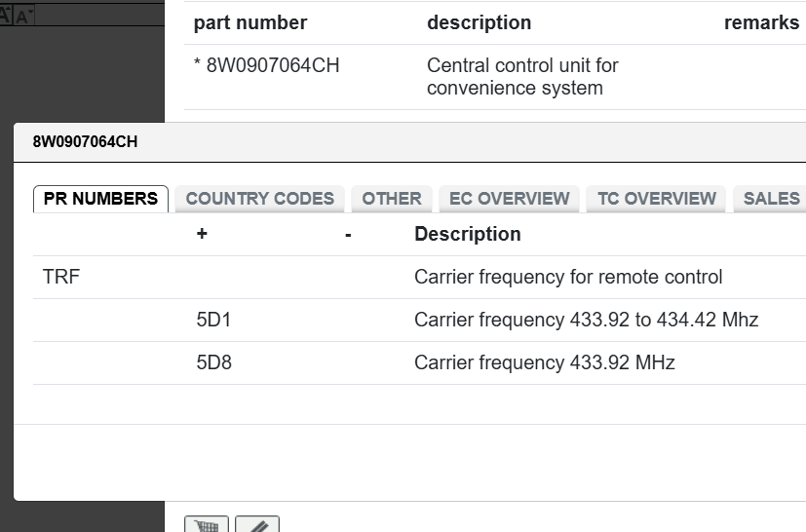Click the 'remarks' column header

[761, 23]
